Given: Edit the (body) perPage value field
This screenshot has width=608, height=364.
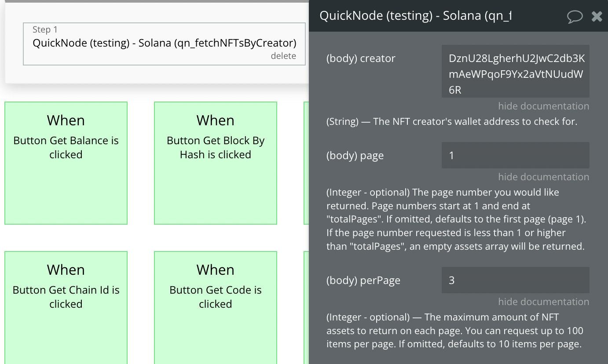Looking at the screenshot, I should point(515,280).
